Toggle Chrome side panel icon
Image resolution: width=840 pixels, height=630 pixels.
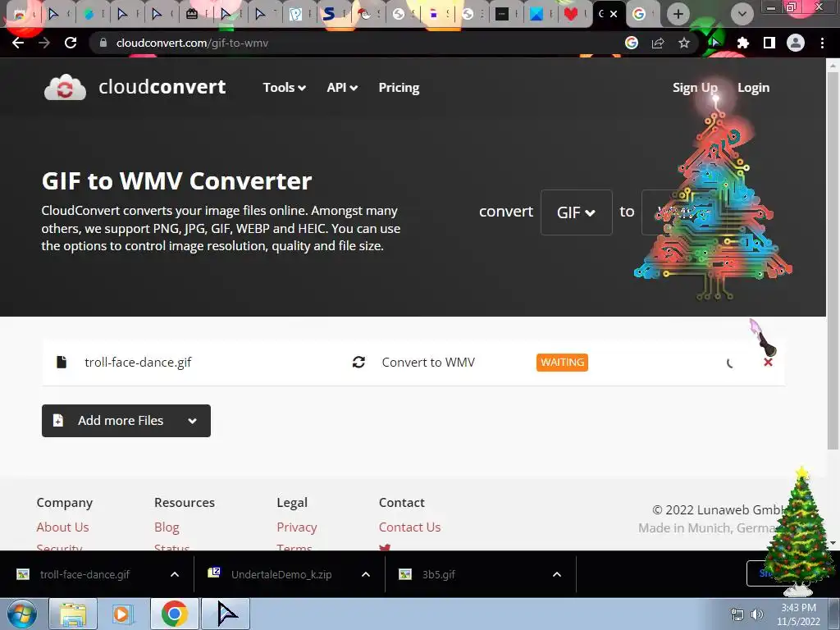click(769, 43)
